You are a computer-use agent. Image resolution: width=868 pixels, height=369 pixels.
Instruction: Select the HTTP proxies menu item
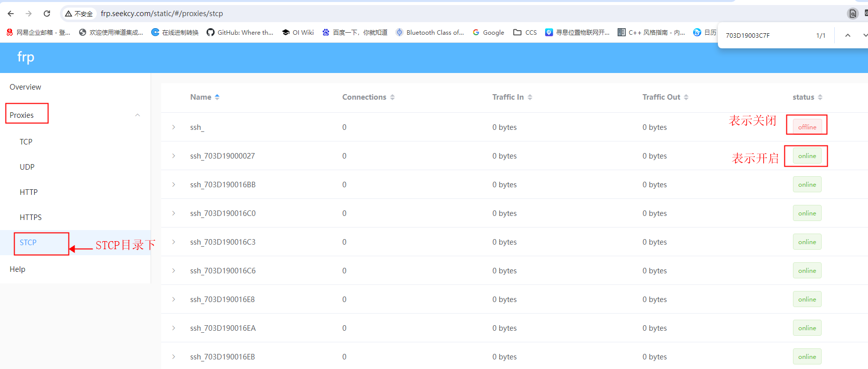click(76, 192)
